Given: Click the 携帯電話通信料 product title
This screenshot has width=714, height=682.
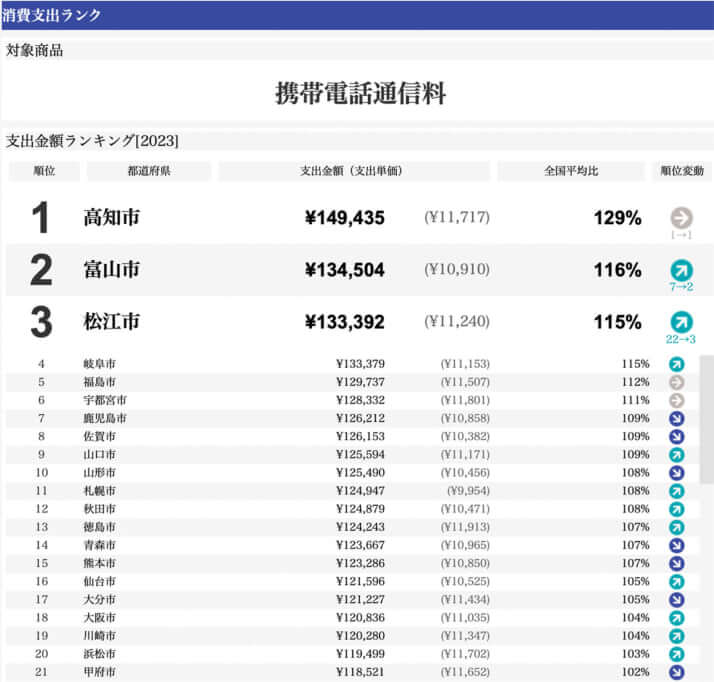Looking at the screenshot, I should coord(360,95).
